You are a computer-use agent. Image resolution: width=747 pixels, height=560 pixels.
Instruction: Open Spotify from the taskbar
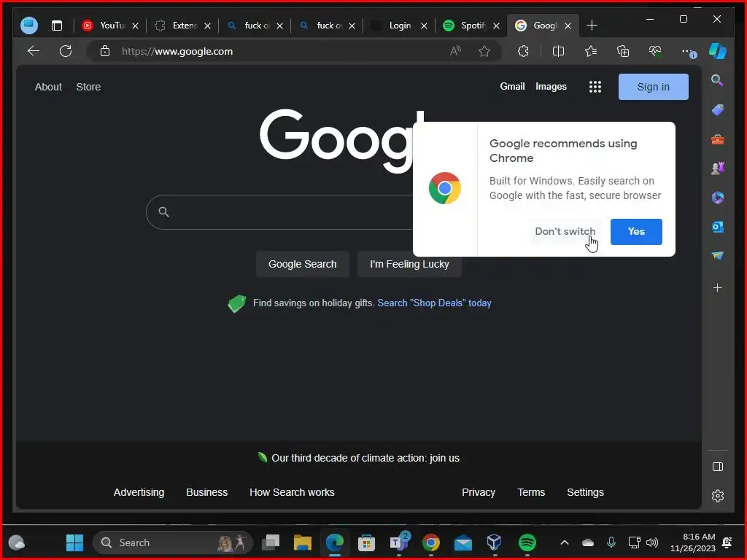pos(527,542)
